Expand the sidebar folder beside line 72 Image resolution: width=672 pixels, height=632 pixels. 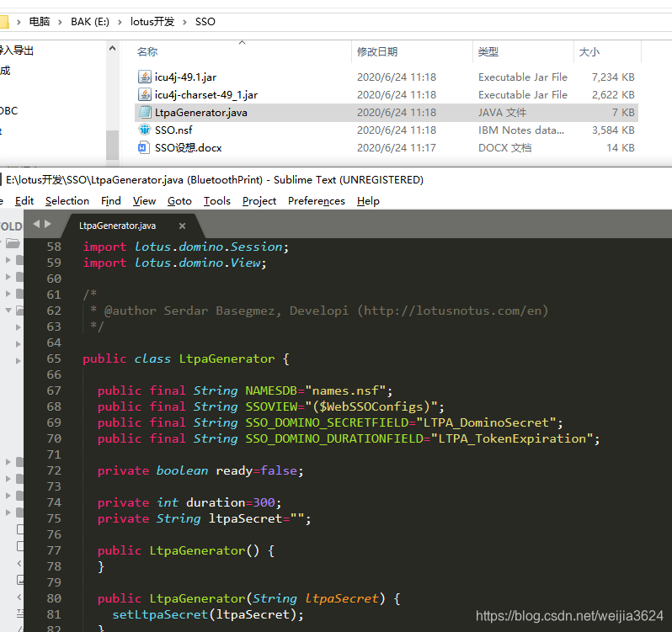click(8, 461)
